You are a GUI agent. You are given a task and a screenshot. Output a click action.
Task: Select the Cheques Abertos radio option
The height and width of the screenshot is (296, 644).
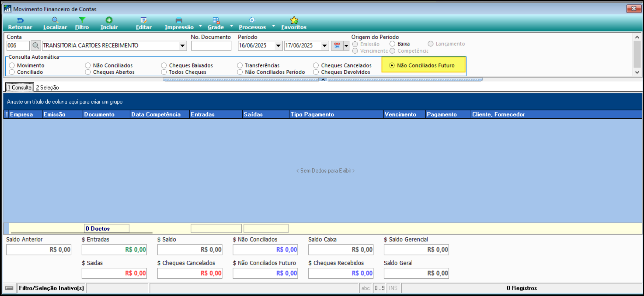point(88,72)
